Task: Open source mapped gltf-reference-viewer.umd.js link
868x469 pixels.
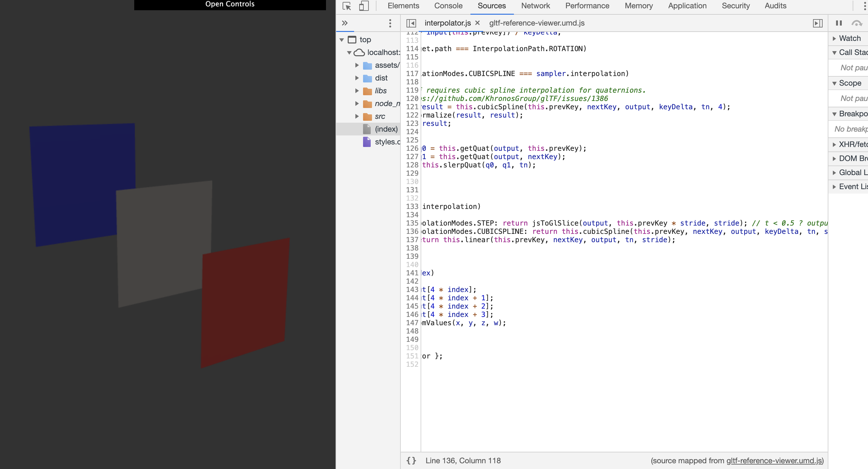Action: [x=774, y=460]
